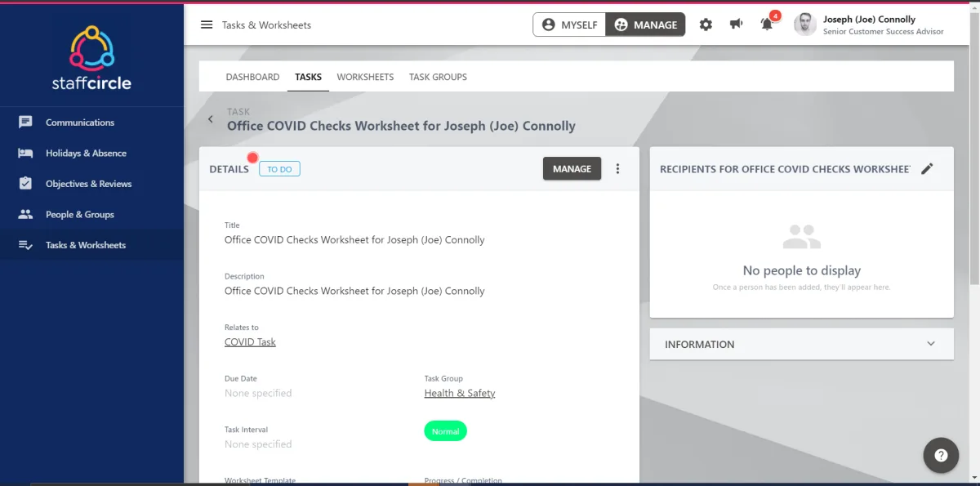Click the Due Date 'None specified' value
980x486 pixels.
(258, 393)
